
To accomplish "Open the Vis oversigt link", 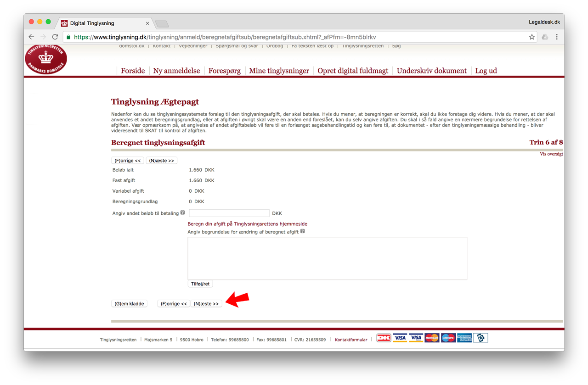I will tap(551, 154).
